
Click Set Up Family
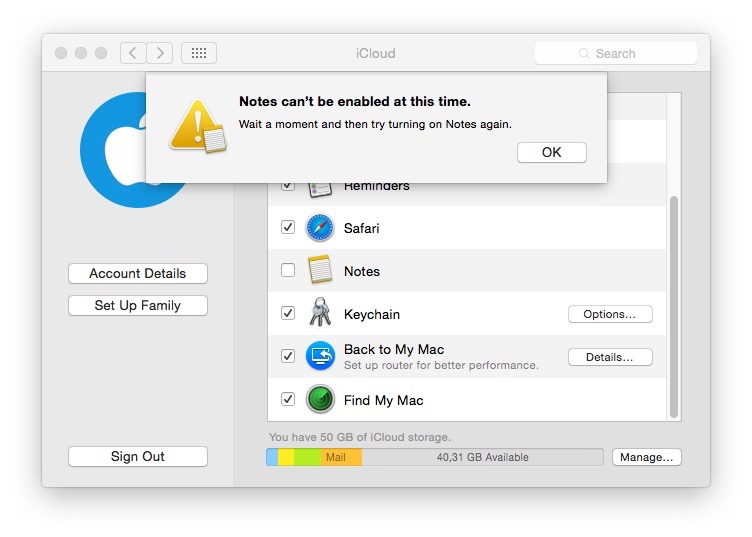(x=138, y=305)
